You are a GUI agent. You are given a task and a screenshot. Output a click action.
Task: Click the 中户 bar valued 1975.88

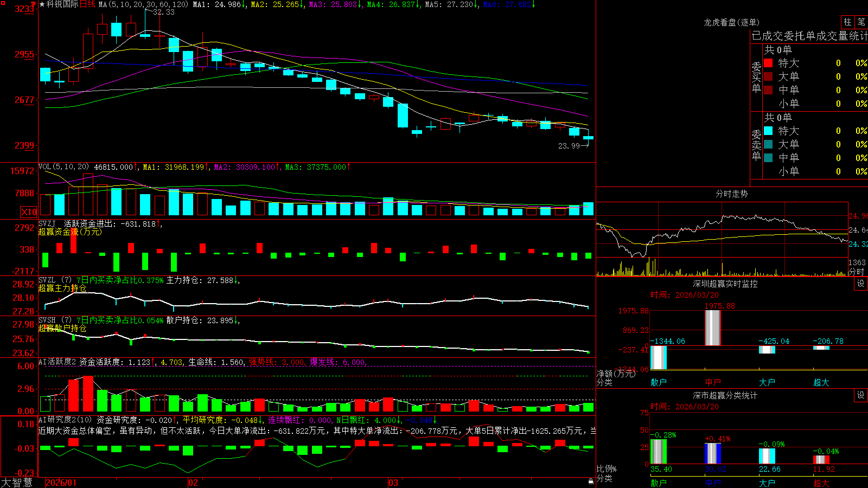point(713,328)
